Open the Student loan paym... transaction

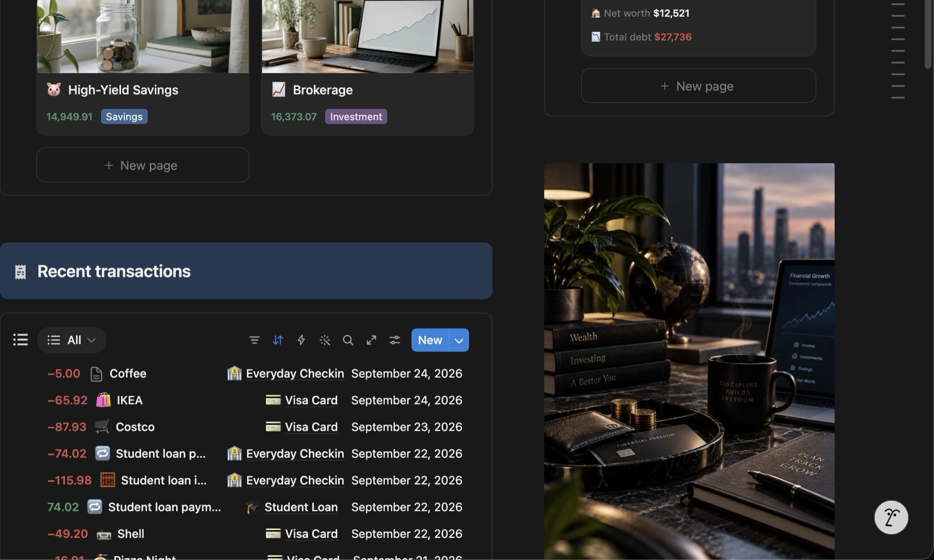point(255,507)
